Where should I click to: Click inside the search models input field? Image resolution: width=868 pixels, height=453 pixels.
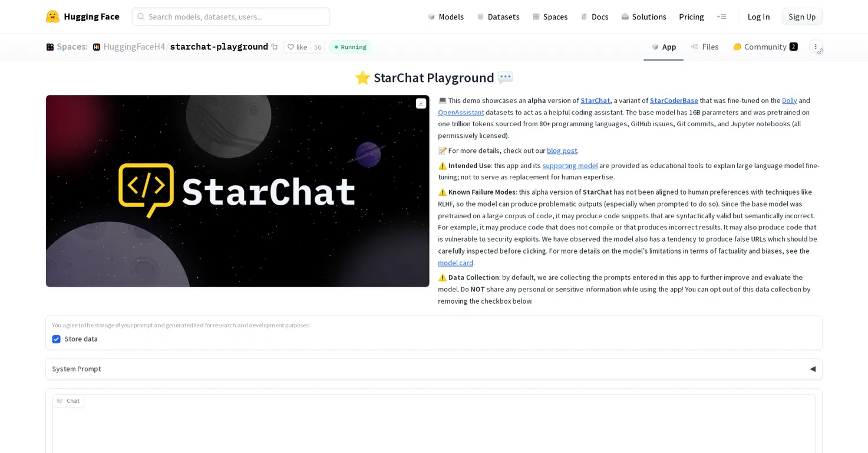click(230, 17)
